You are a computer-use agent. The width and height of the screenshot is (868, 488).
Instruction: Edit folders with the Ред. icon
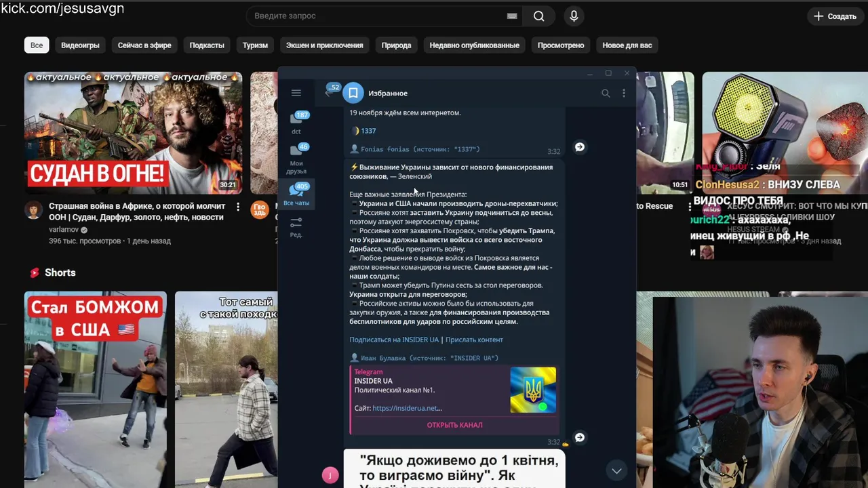296,227
